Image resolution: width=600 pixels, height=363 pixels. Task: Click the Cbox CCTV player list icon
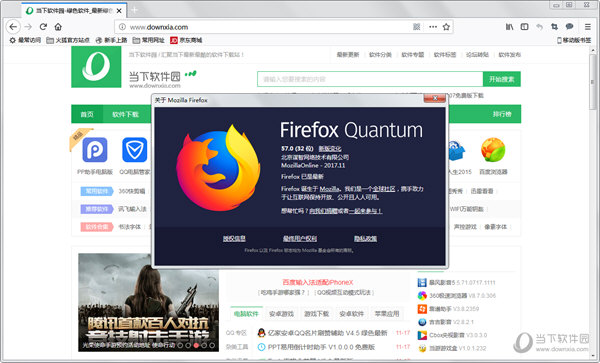[x=422, y=335]
